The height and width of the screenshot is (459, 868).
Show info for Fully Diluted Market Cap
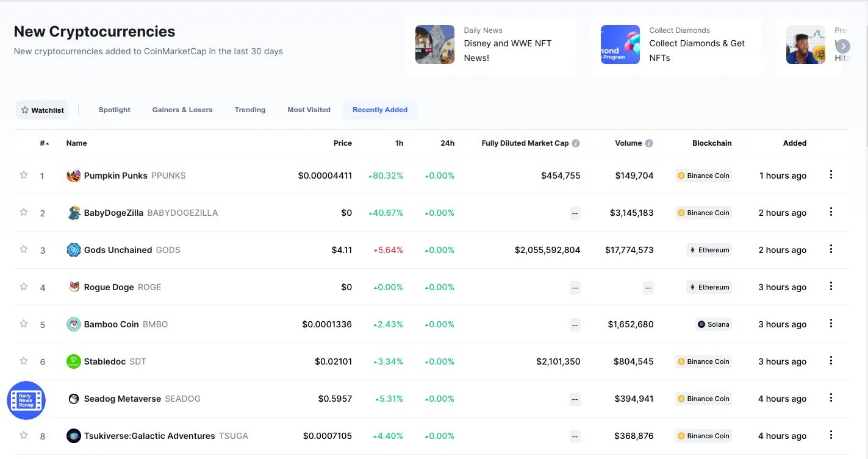(576, 143)
